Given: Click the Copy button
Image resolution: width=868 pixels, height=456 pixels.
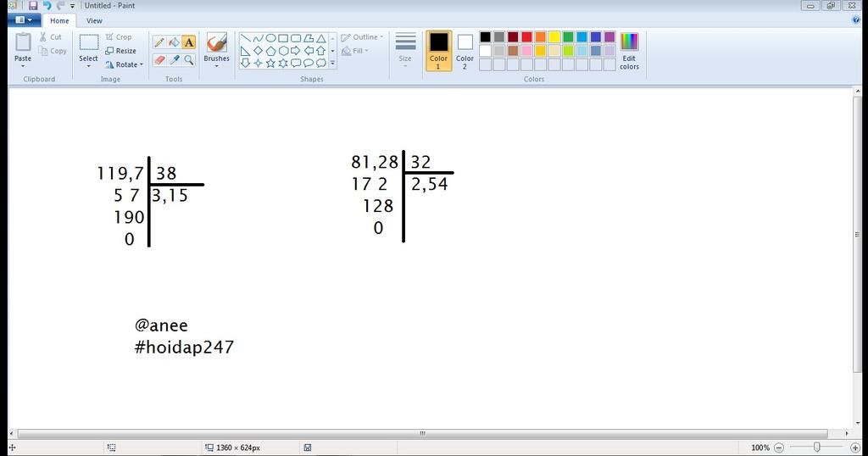Looking at the screenshot, I should [53, 51].
